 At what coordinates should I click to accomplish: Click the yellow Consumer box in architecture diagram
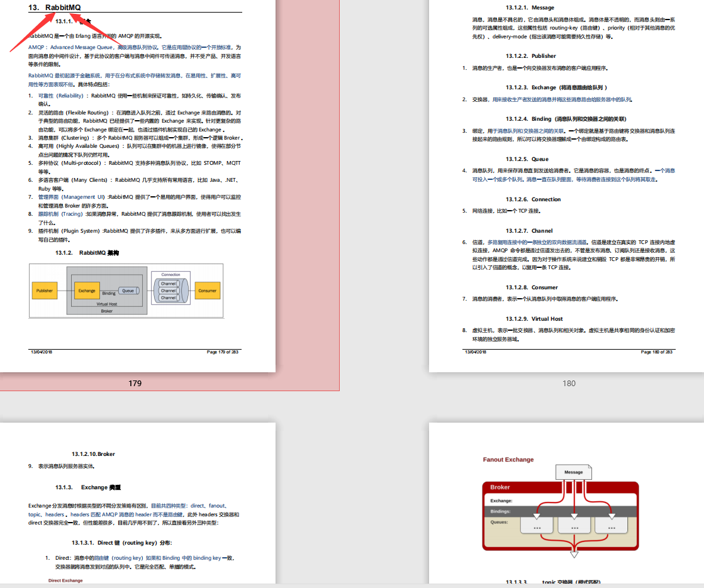click(x=208, y=291)
